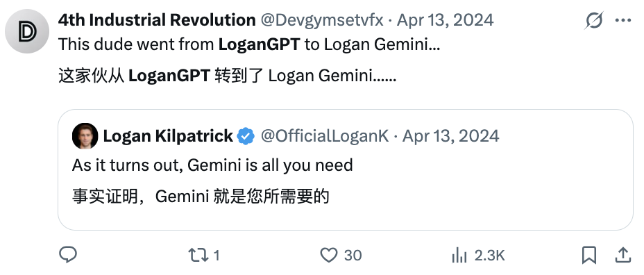Open Logan Kilpatrick's profile photo
The image size is (644, 275).
point(85,136)
